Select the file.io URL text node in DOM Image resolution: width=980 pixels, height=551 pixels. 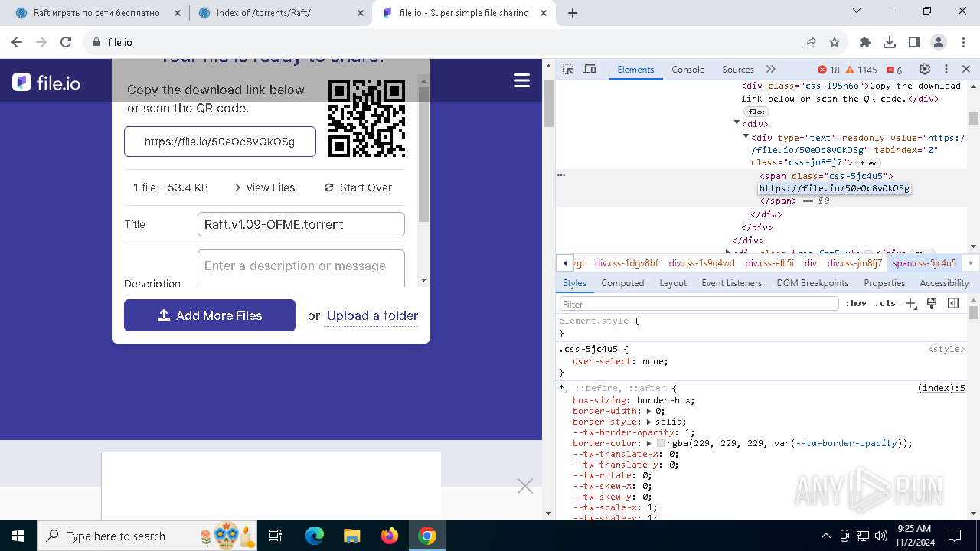[x=834, y=188]
